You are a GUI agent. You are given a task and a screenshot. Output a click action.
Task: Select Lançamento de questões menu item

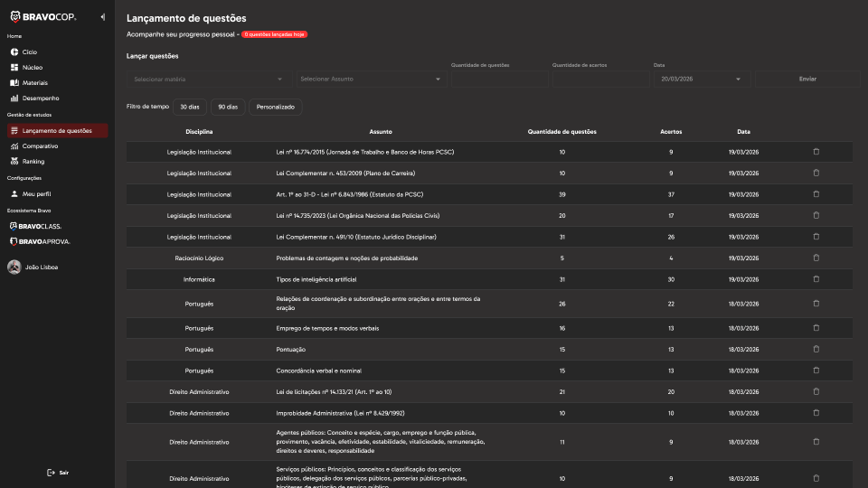coord(57,130)
